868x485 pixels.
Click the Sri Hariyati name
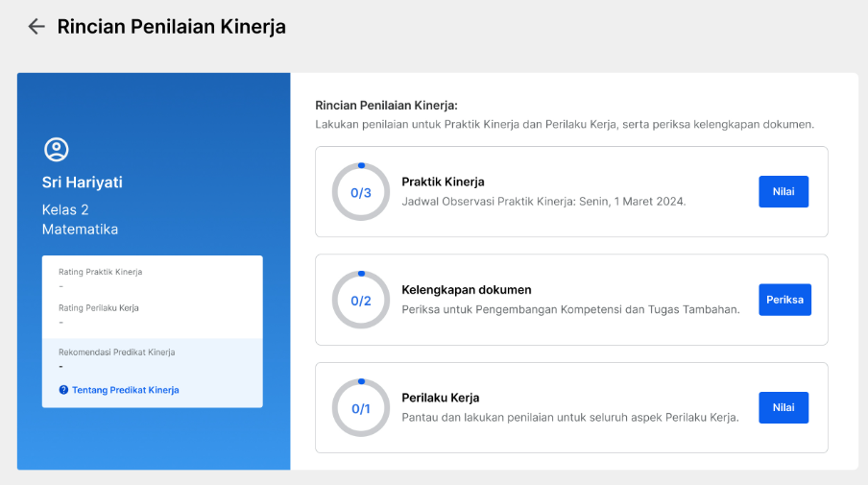coord(83,182)
